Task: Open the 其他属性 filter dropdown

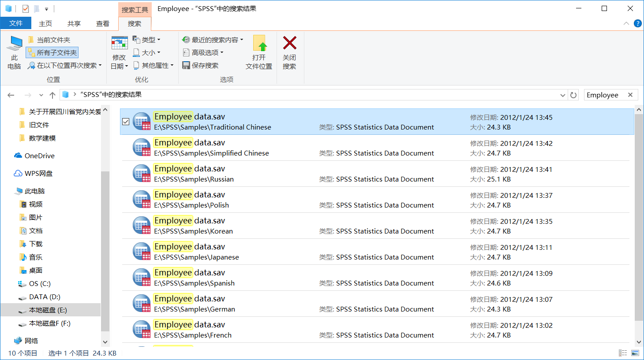Action: (153, 65)
